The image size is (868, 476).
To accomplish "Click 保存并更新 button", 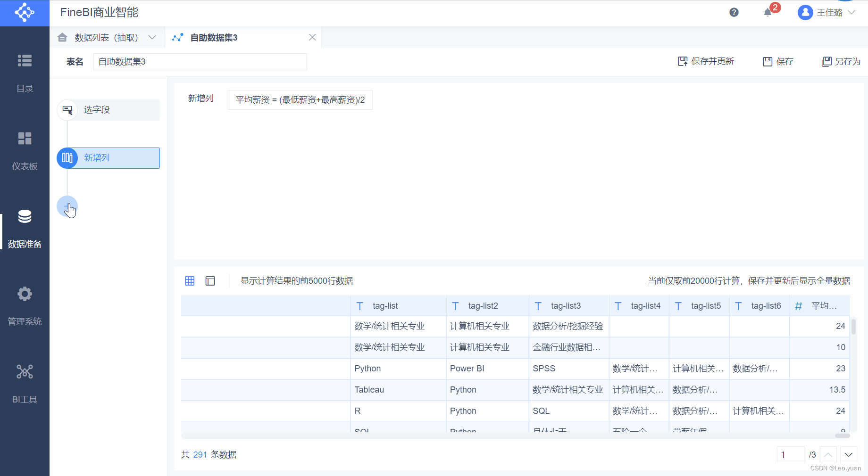I will tap(706, 61).
